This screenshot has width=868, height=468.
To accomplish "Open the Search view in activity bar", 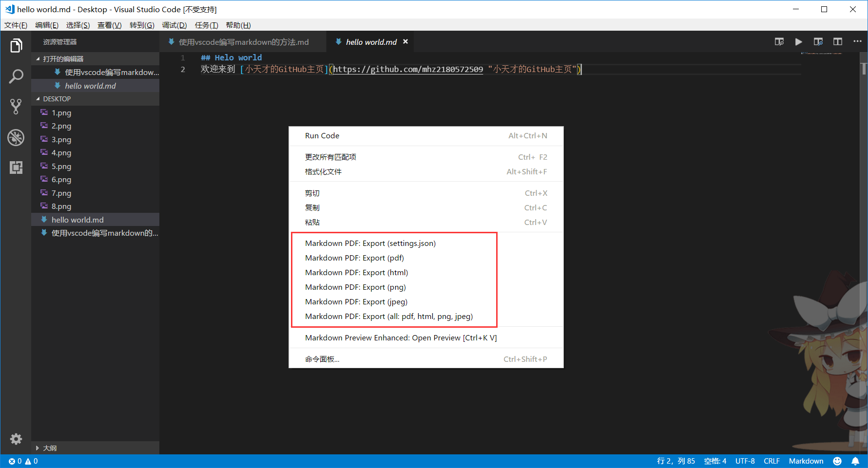I will pos(16,76).
